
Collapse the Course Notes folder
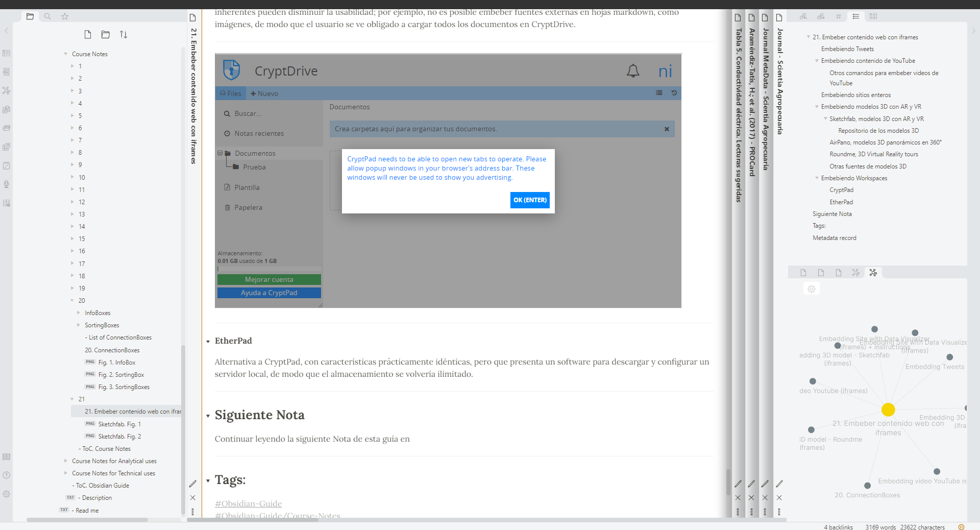(65, 54)
